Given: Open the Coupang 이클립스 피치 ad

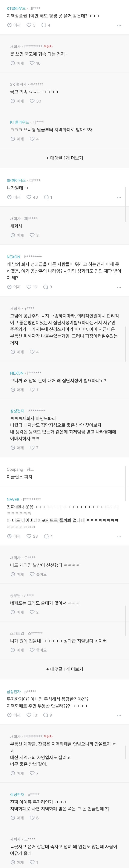Looking at the screenshot, I should pyautogui.click(x=20, y=477).
